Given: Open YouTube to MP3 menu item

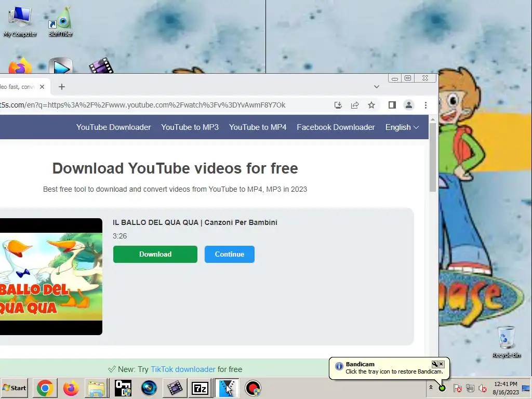Looking at the screenshot, I should pyautogui.click(x=190, y=127).
